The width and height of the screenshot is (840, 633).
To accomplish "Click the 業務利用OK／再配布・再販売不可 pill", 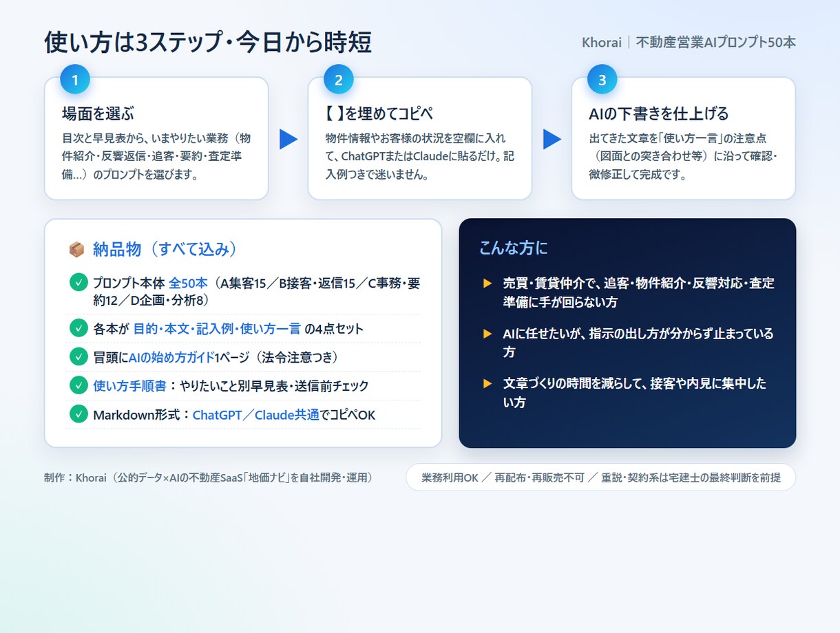I will tap(600, 477).
